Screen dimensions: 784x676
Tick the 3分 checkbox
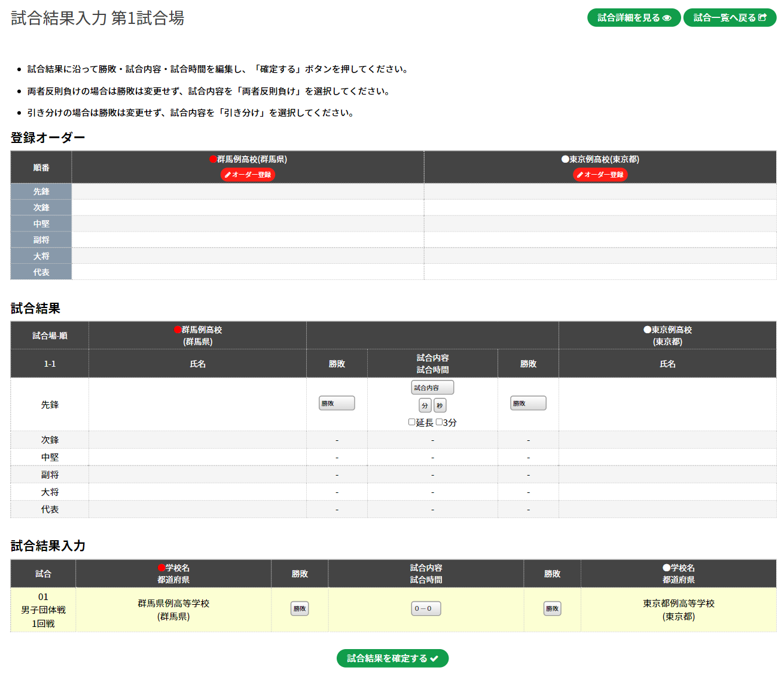click(439, 422)
